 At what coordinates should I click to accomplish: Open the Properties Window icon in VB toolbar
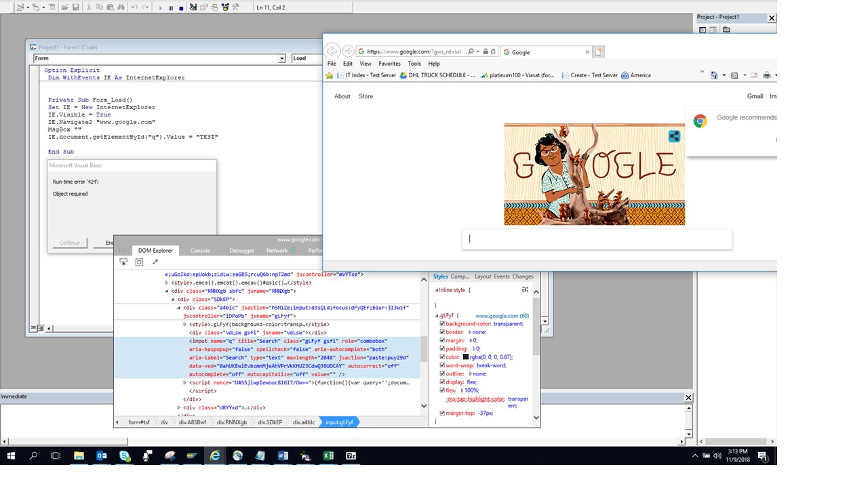tap(204, 7)
